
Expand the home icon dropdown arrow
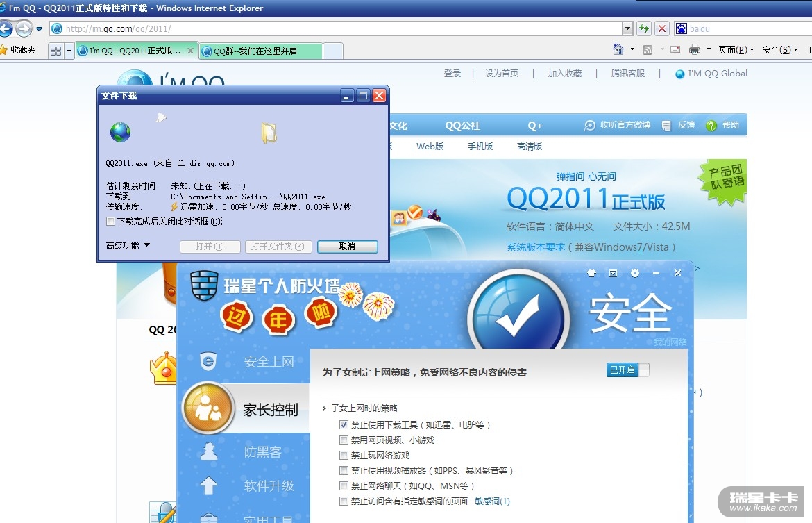pos(632,50)
